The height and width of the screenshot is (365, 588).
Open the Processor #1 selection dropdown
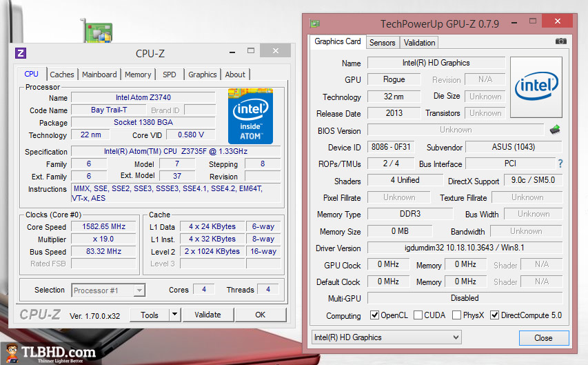108,290
